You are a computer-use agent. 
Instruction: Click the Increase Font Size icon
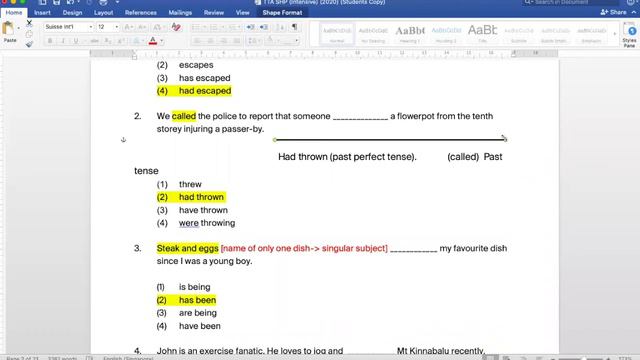tap(128, 27)
